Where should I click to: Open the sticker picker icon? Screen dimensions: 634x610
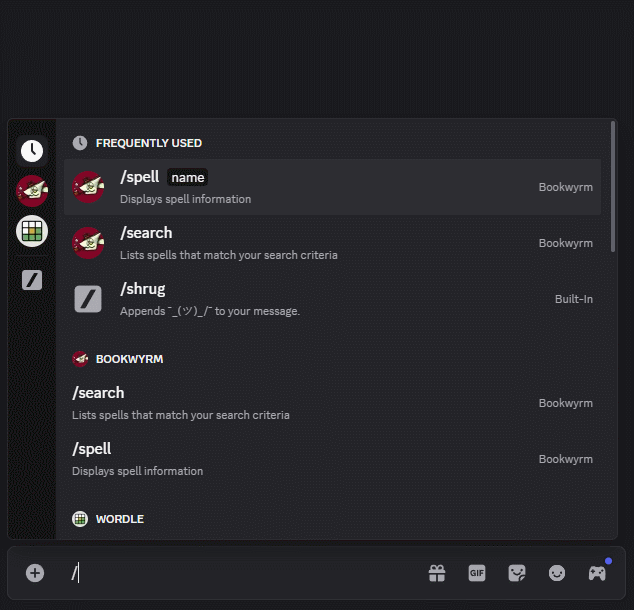[x=517, y=573]
